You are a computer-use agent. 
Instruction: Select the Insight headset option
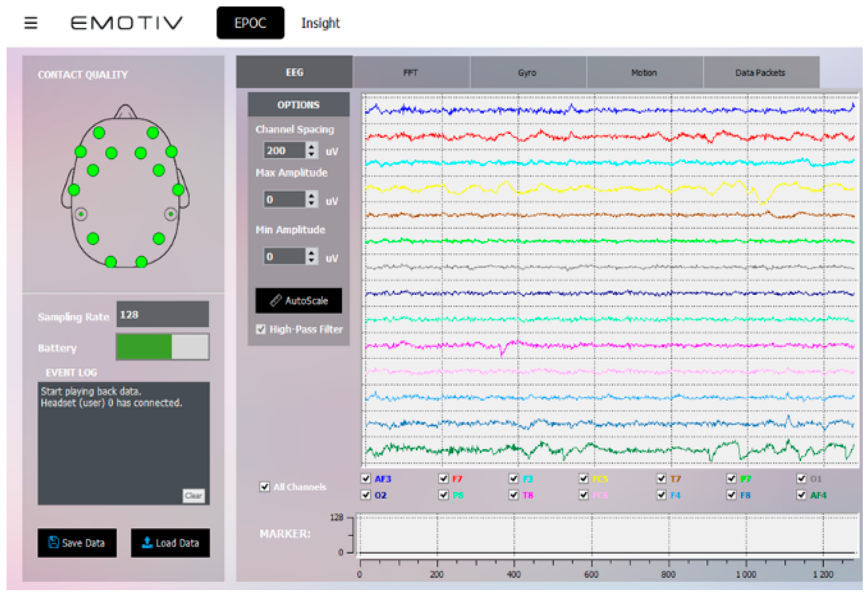click(320, 23)
